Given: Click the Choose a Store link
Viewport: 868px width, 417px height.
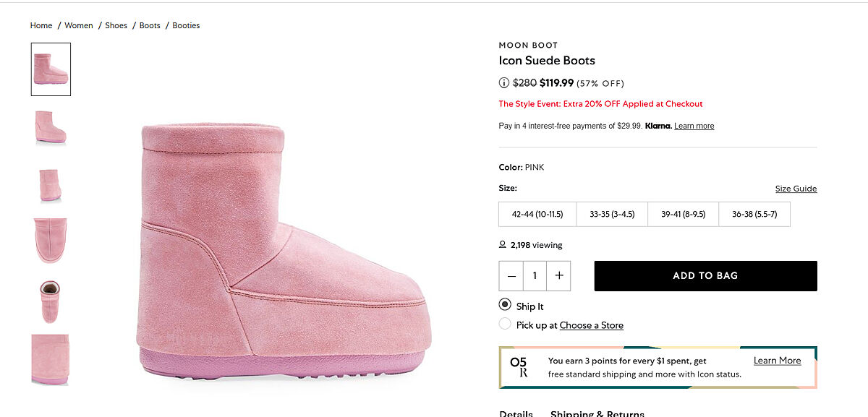Looking at the screenshot, I should pos(591,325).
